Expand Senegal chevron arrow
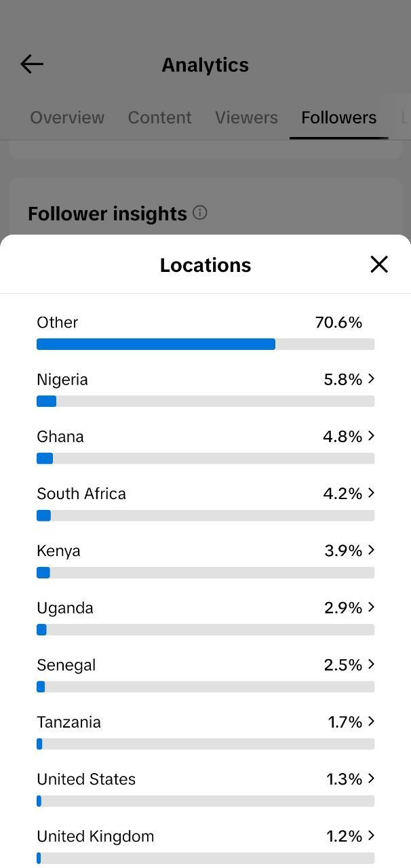 371,665
